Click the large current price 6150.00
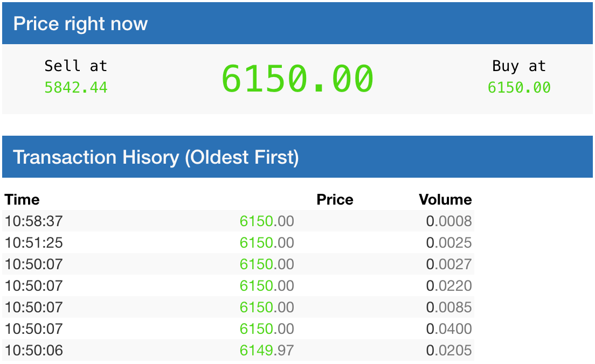Viewport: 595px width, 364px height. click(x=297, y=79)
